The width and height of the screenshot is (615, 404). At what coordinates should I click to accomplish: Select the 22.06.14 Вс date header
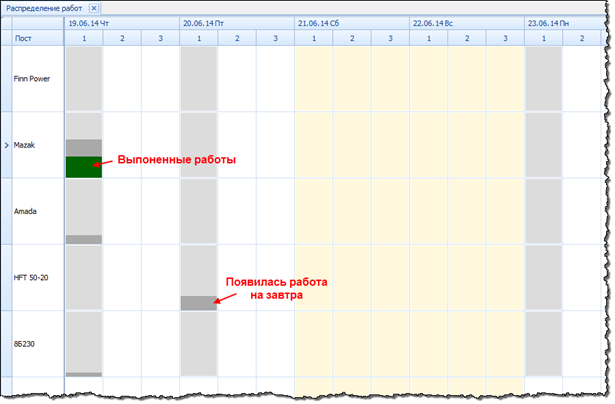[435, 21]
